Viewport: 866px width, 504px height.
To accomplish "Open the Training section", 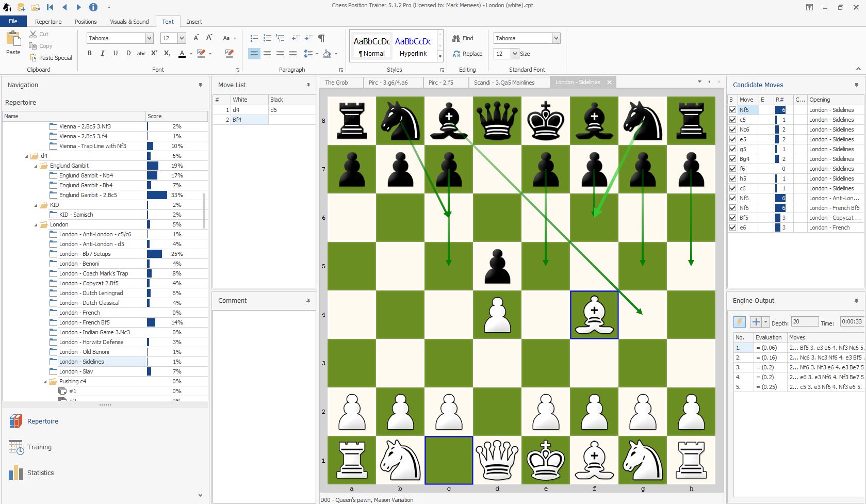I will [x=39, y=447].
